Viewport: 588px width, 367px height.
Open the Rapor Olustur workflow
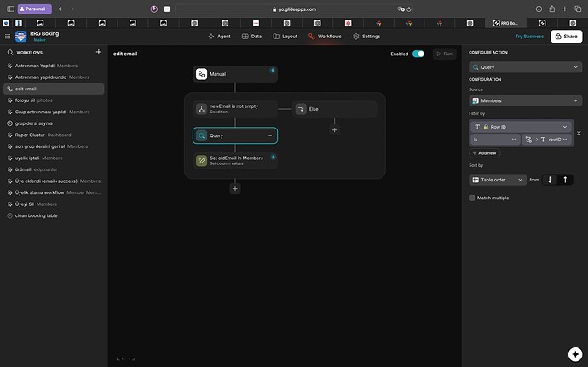(x=54, y=135)
